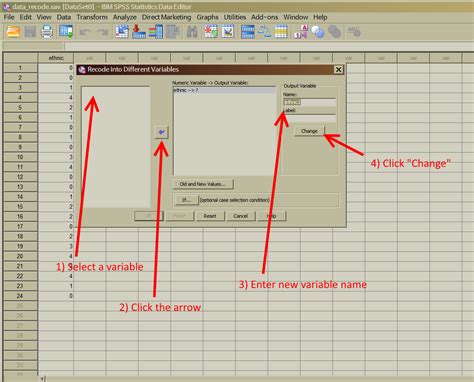Click the Find binoculars icon
Image resolution: width=474 pixels, height=382 pixels.
click(x=192, y=32)
